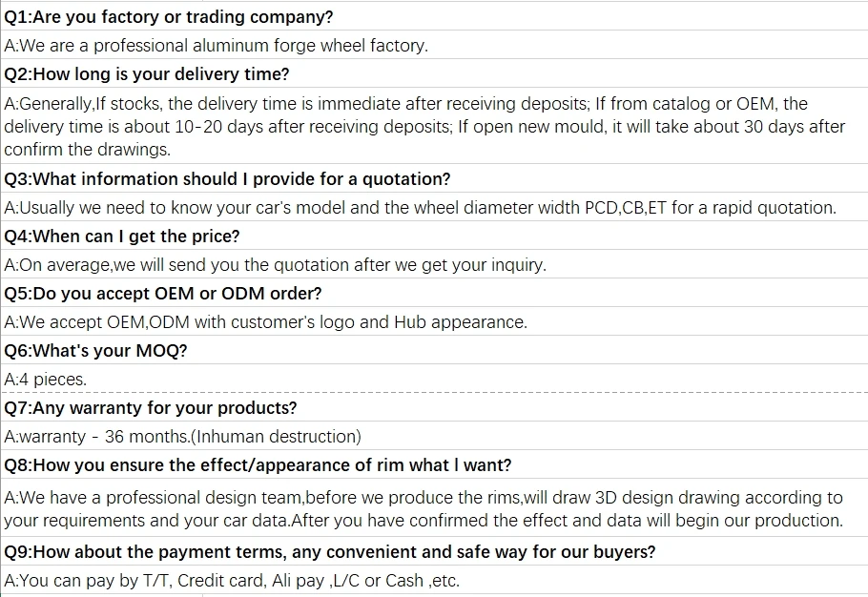Select the professional aluminum forge wheel factory answer
This screenshot has height=597, width=868.
click(217, 46)
